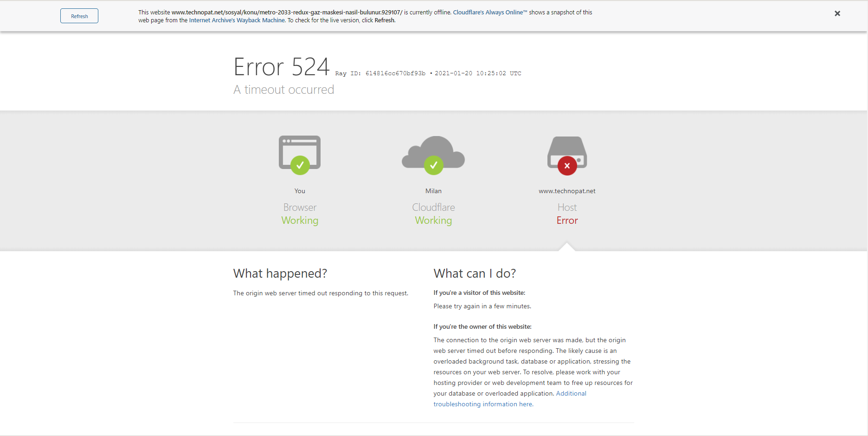
Task: Click the 'If you're a visitor' subheading
Action: (479, 293)
